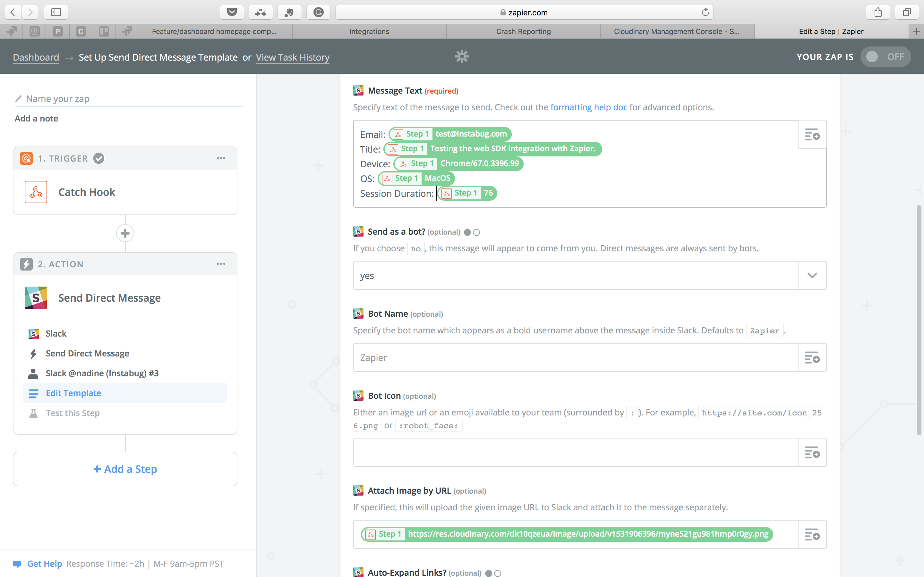The width and height of the screenshot is (924, 577).
Task: Click insert-field icon in Bot Name field
Action: pyautogui.click(x=812, y=357)
